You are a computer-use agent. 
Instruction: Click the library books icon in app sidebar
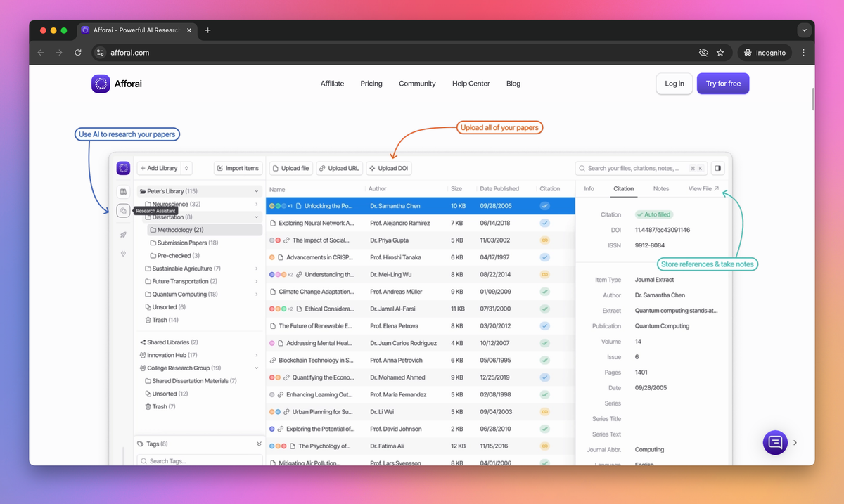(123, 191)
